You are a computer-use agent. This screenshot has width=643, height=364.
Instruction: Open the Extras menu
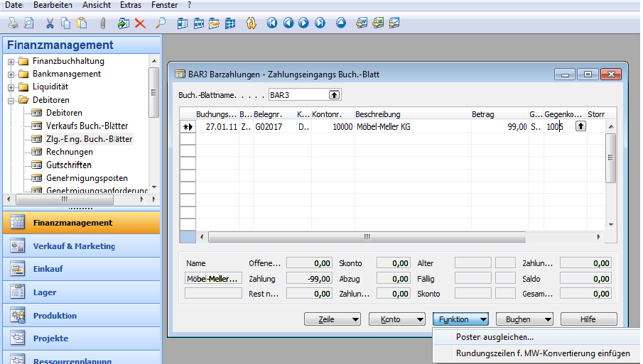click(x=131, y=5)
